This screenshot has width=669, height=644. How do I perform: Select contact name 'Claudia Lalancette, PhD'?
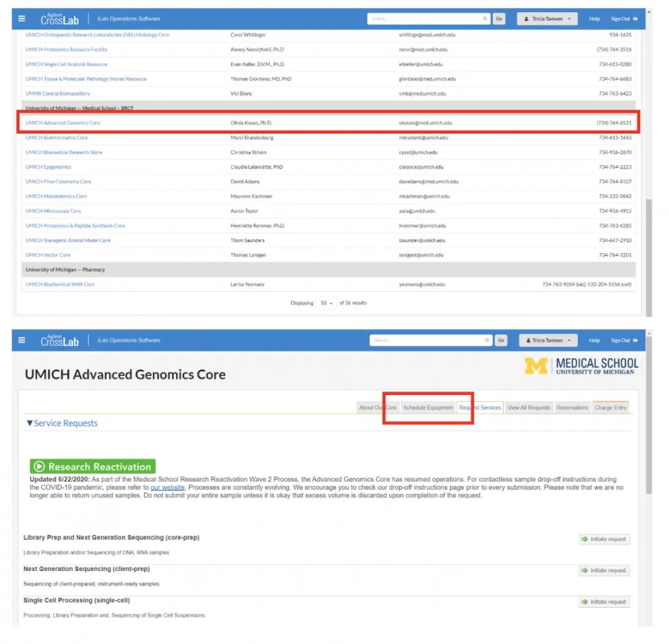257,167
